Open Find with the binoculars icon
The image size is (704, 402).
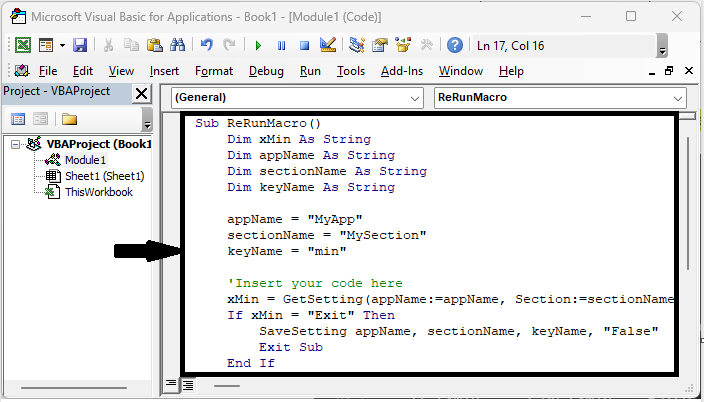point(178,45)
